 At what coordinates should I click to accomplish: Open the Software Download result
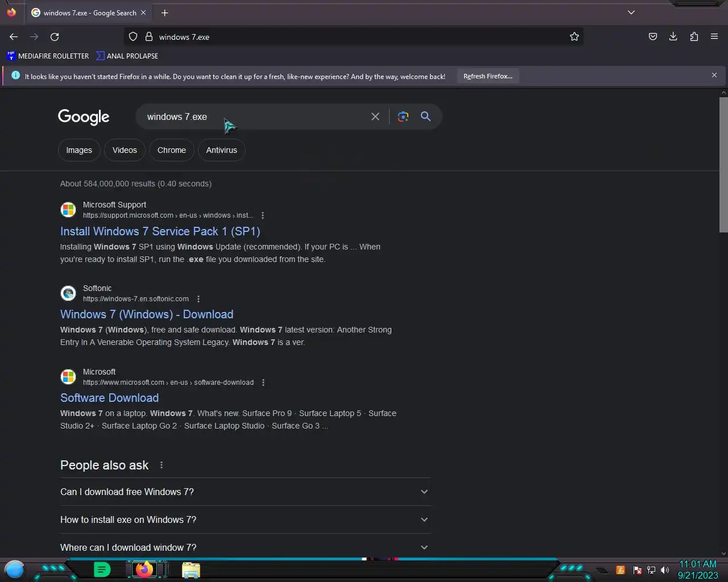(x=110, y=398)
